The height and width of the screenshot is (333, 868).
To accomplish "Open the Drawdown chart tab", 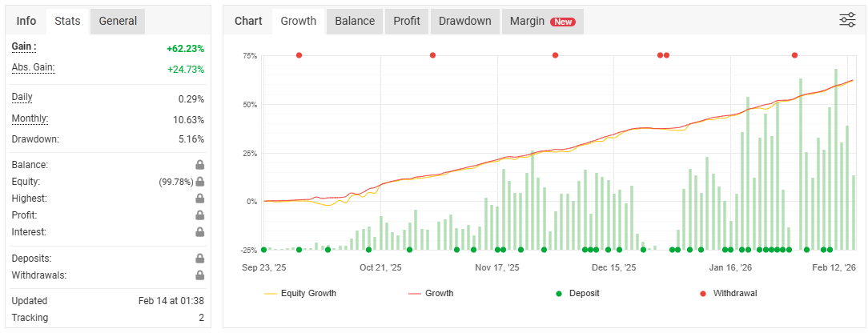I will coord(465,22).
